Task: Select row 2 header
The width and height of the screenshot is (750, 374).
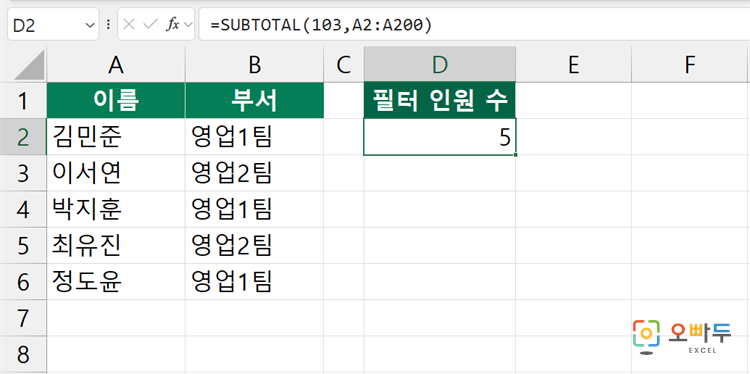Action: (x=23, y=137)
